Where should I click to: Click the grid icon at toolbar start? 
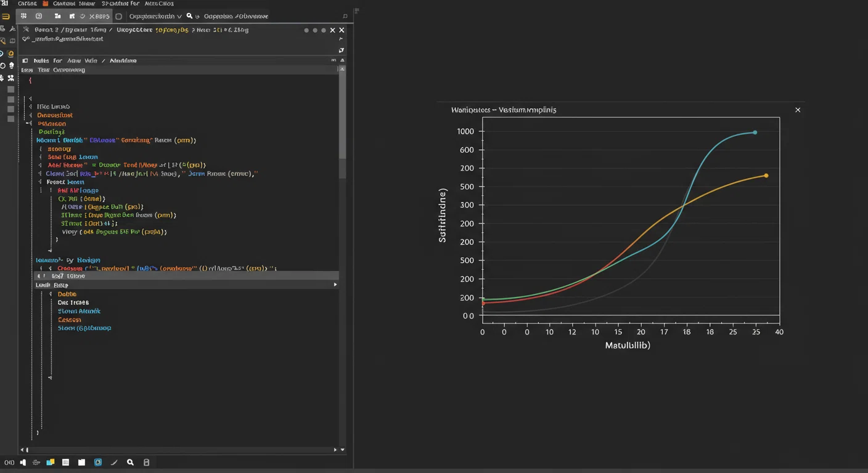point(24,16)
